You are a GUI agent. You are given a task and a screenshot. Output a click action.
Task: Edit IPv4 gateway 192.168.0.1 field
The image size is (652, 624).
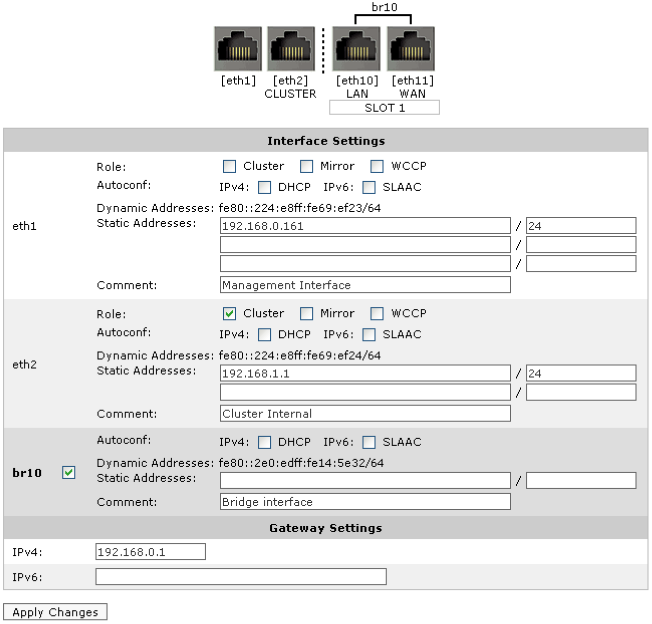tap(151, 552)
